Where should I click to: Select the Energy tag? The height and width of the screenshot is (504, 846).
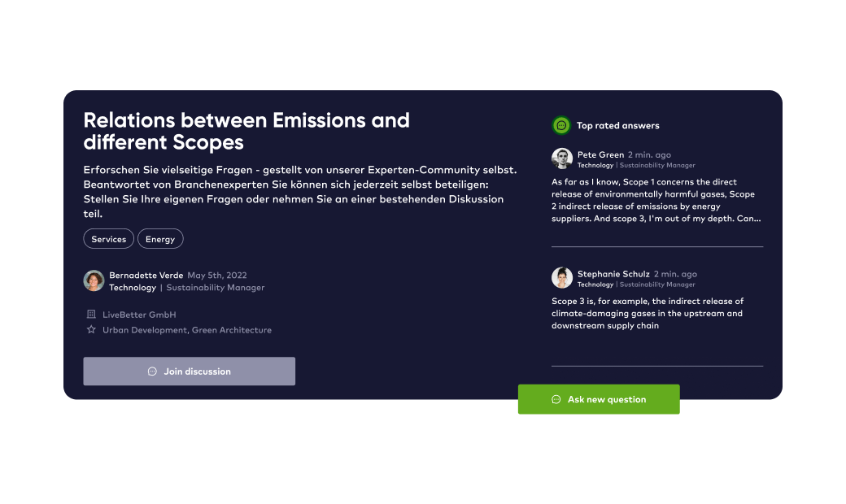pos(160,239)
